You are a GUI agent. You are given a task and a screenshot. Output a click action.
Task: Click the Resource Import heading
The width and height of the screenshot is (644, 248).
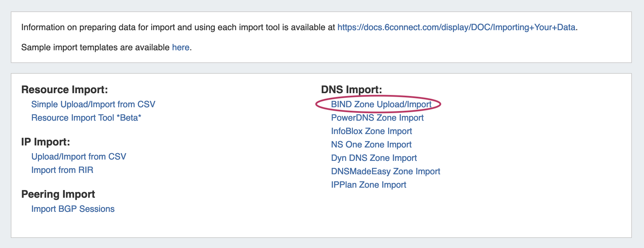(x=64, y=89)
